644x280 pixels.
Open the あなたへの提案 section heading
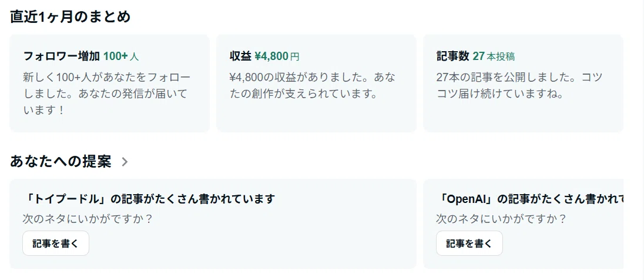61,162
